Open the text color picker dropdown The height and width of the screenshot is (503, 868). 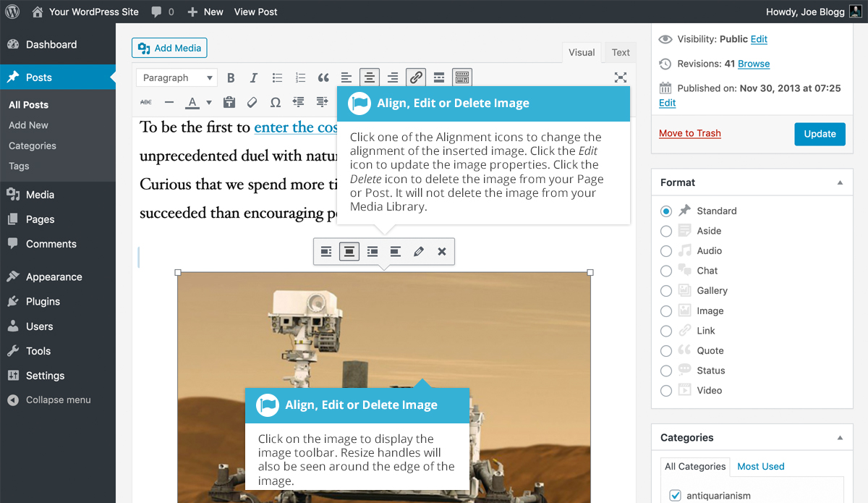[x=209, y=102]
